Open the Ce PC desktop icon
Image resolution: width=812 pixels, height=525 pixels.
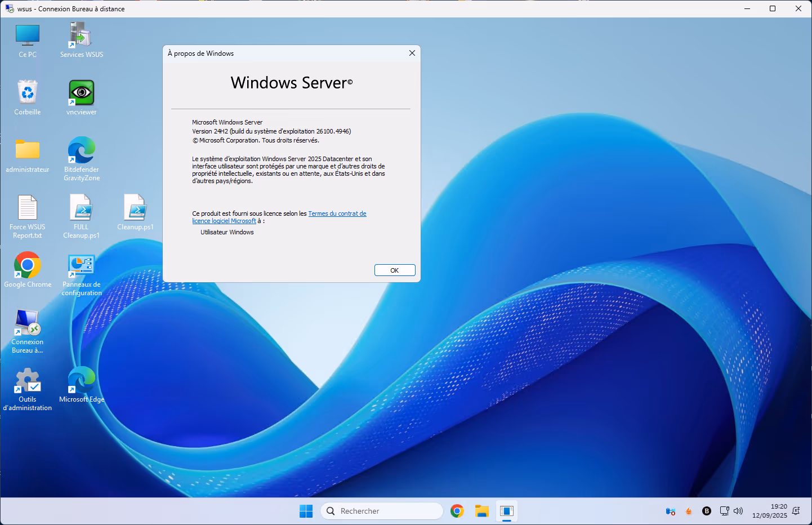(28, 41)
